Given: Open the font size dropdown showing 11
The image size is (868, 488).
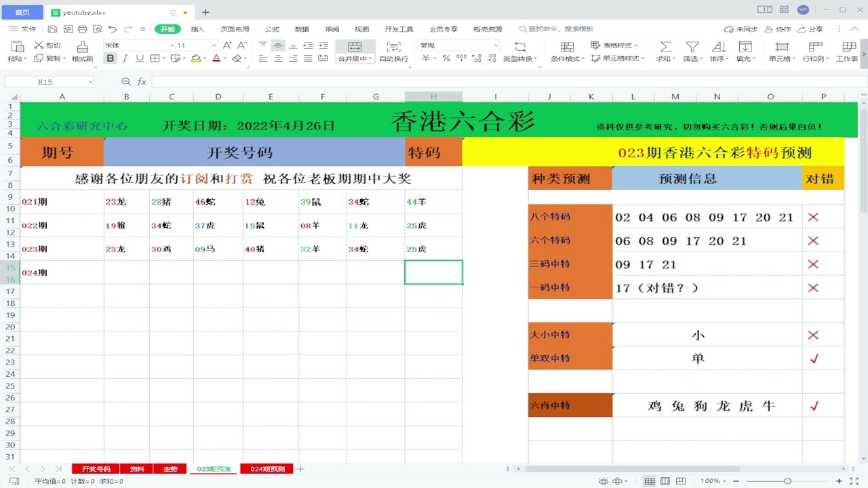Looking at the screenshot, I should point(214,45).
